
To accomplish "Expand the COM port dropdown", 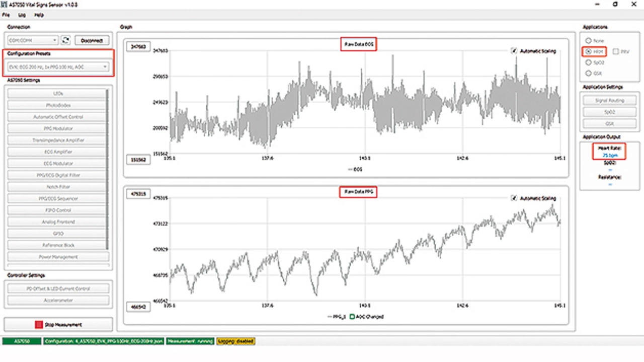I will (x=33, y=40).
